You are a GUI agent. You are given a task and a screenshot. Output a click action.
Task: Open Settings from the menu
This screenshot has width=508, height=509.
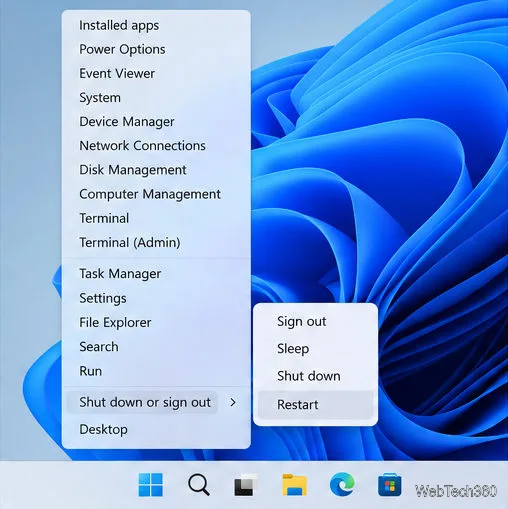pyautogui.click(x=156, y=298)
